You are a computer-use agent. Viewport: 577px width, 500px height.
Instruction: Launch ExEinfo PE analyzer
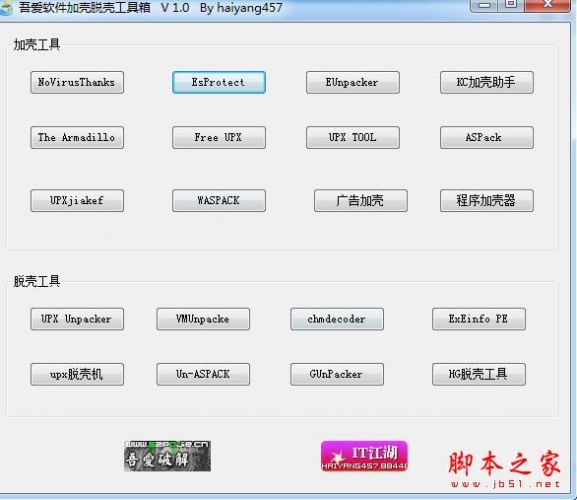(479, 319)
